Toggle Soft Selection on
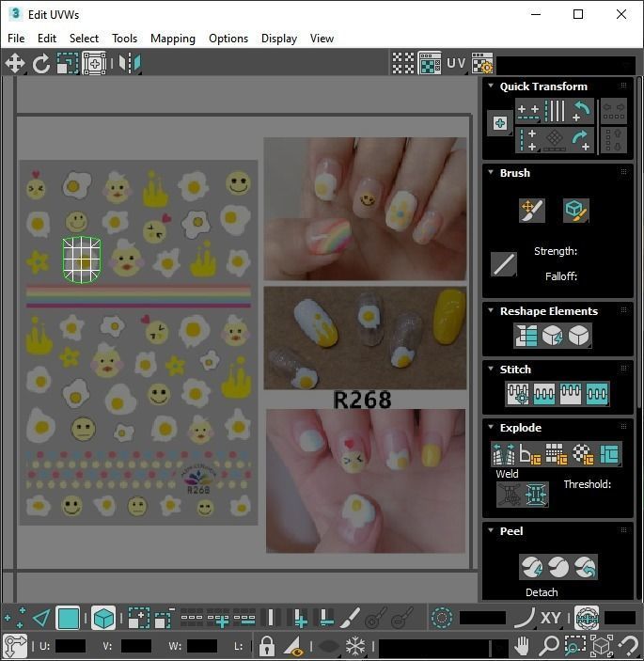 coord(442,619)
